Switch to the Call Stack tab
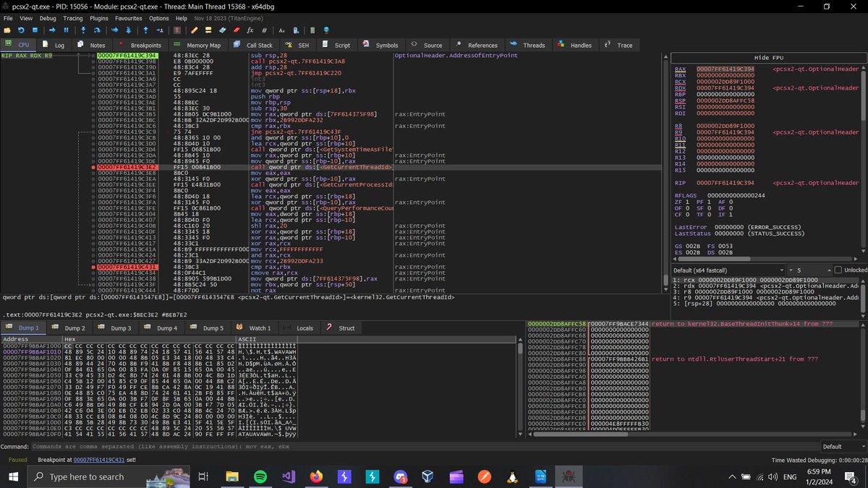The width and height of the screenshot is (868, 488). coord(253,45)
